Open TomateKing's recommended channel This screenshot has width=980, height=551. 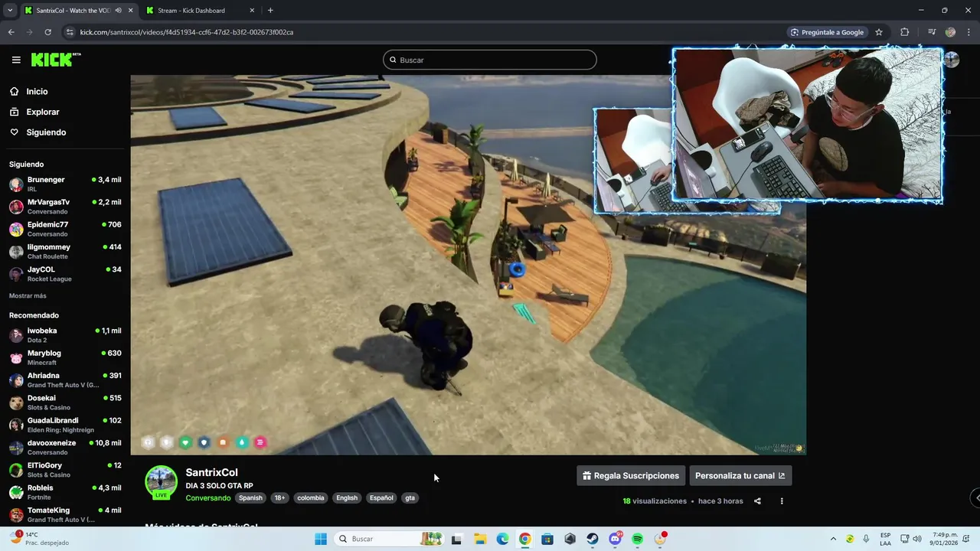tap(65, 514)
